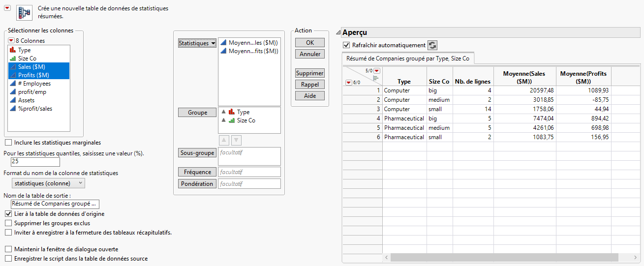
Task: Click the Annuler button
Action: [310, 54]
